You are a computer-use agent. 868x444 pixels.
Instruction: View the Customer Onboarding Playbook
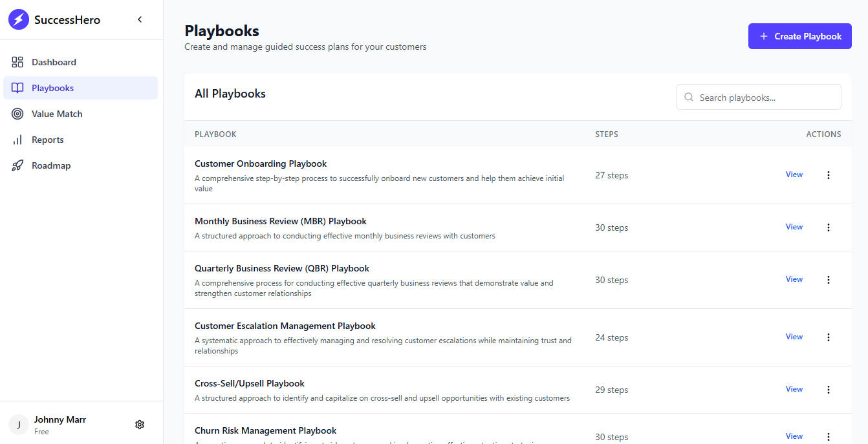[x=794, y=174]
